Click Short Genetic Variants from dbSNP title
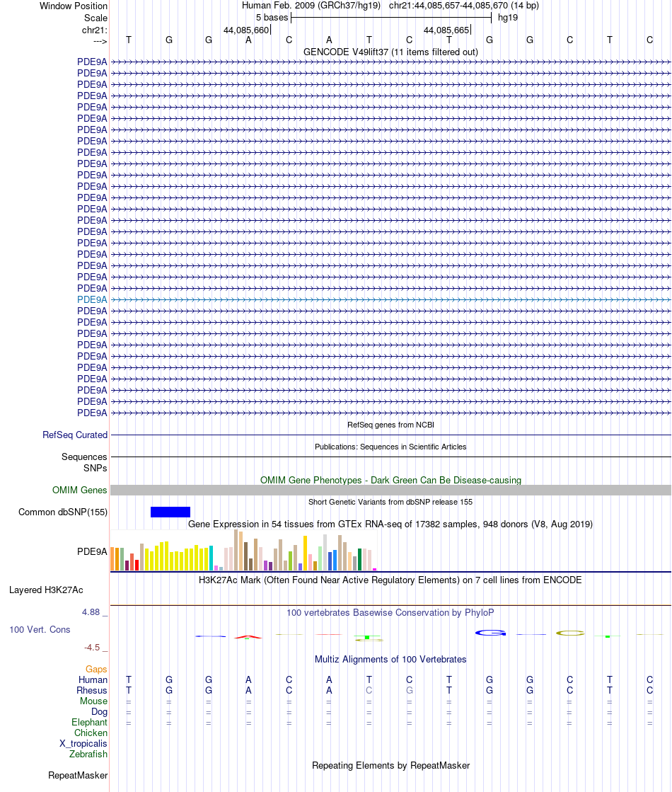Viewport: 672px width, 792px height. [x=390, y=502]
